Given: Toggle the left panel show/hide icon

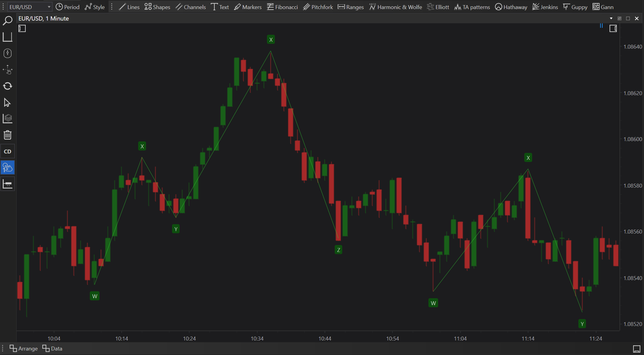Looking at the screenshot, I should click(22, 28).
